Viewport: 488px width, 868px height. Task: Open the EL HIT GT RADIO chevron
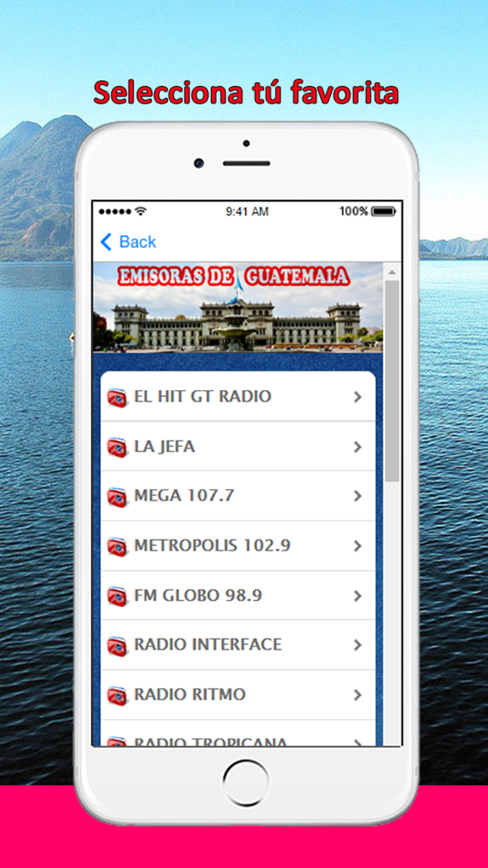pos(358,397)
